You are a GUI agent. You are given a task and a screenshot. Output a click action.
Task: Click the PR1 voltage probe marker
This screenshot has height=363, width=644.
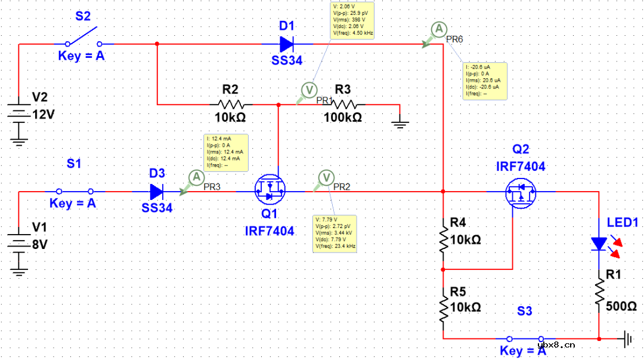coord(309,90)
